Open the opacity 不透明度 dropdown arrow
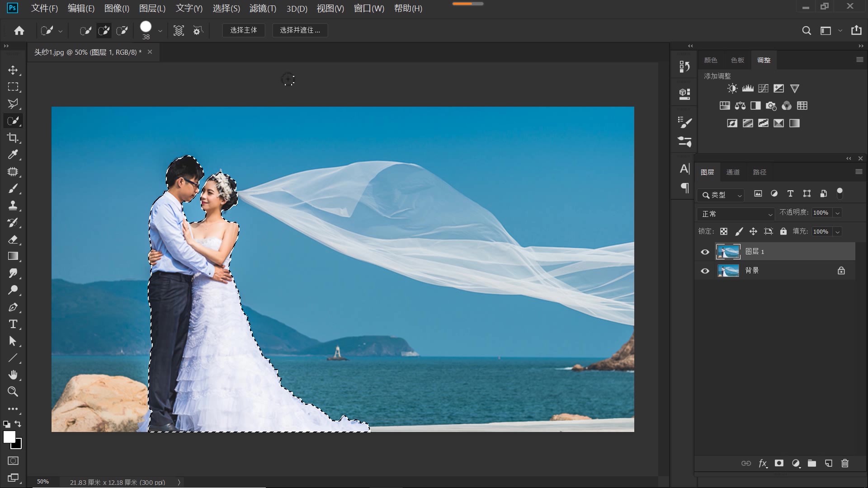Viewport: 868px width, 488px height. click(838, 213)
